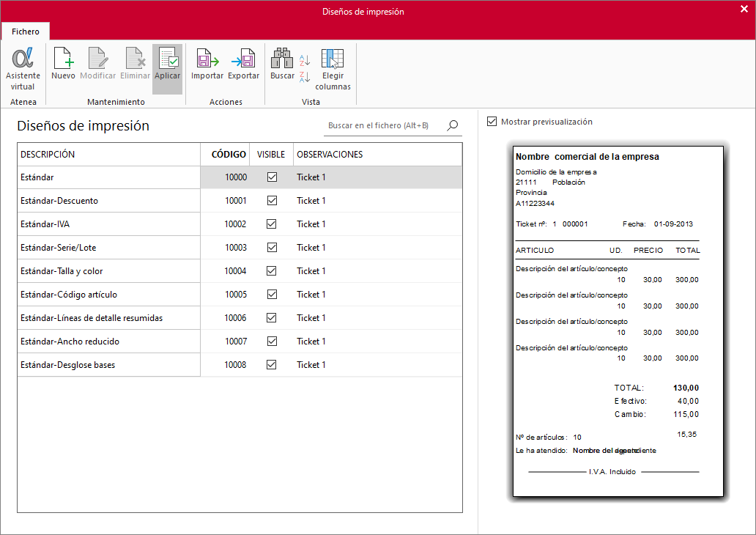Click code cell 10004

click(x=225, y=271)
